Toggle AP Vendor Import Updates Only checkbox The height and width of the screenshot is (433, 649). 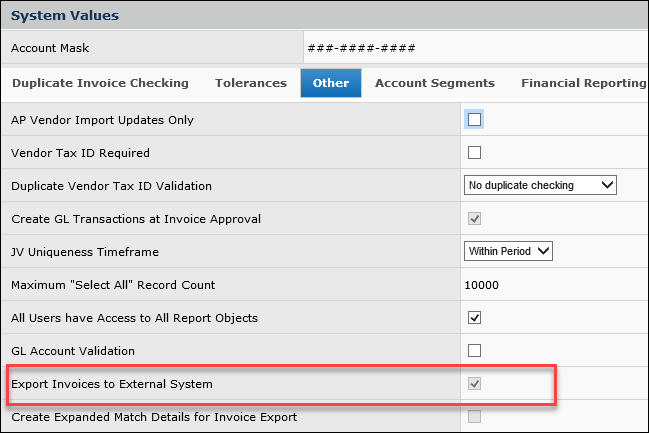pos(475,120)
